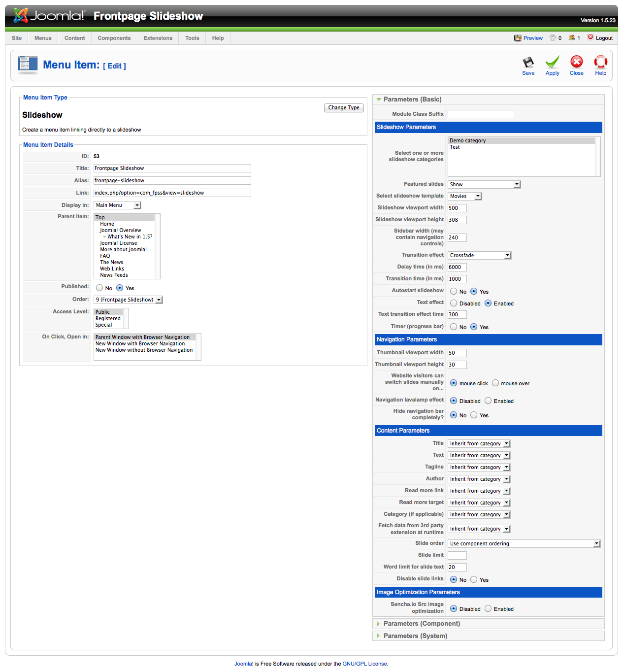This screenshot has width=623, height=672.
Task: Expand the Parameters (Component) section
Action: [x=489, y=624]
